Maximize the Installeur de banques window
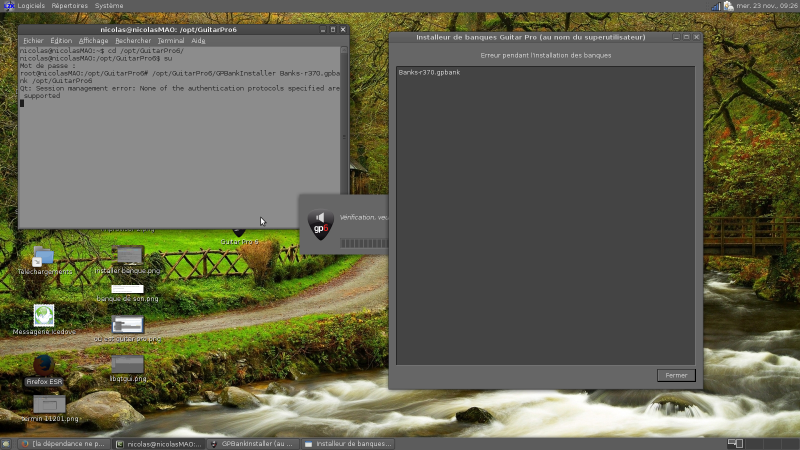800x450 pixels. pyautogui.click(x=686, y=37)
